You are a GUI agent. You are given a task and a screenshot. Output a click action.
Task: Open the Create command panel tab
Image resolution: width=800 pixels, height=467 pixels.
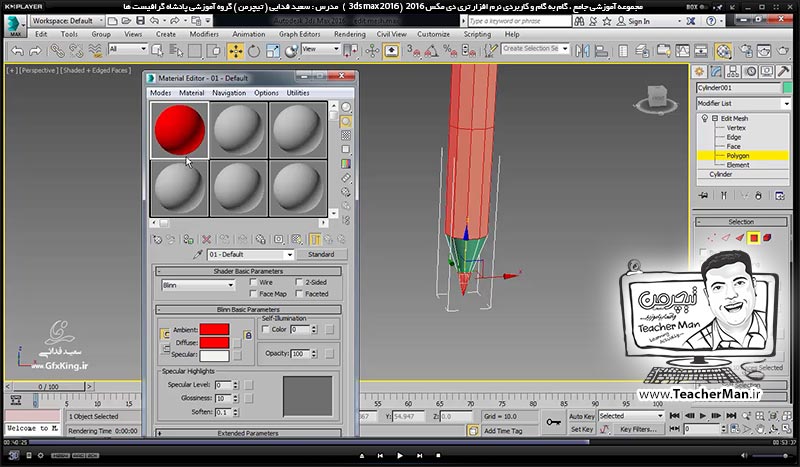pyautogui.click(x=699, y=71)
